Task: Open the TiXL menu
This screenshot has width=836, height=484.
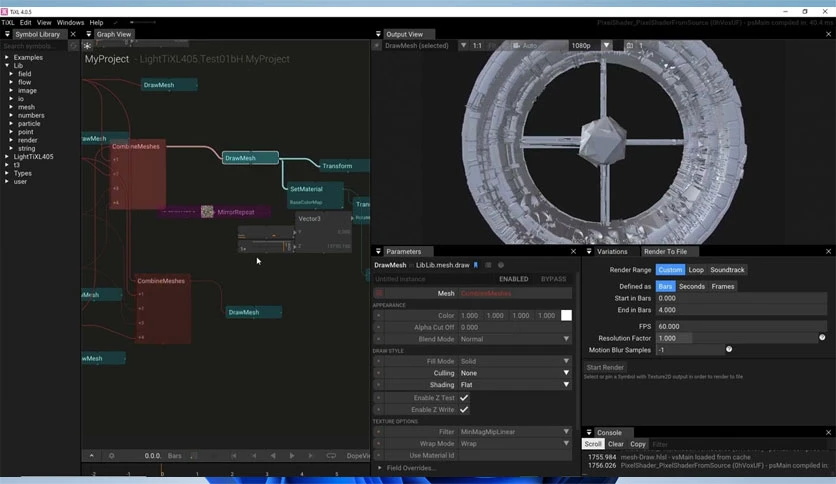Action: [x=7, y=22]
